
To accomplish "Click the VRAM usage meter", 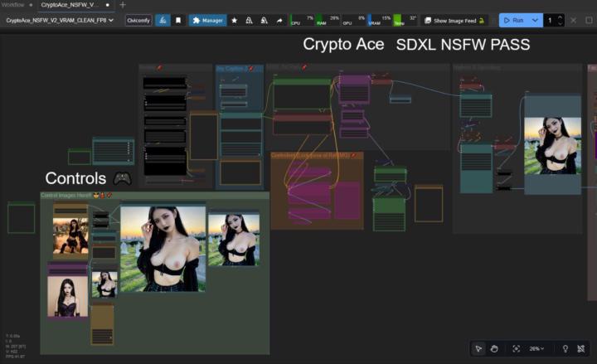I will (380, 20).
